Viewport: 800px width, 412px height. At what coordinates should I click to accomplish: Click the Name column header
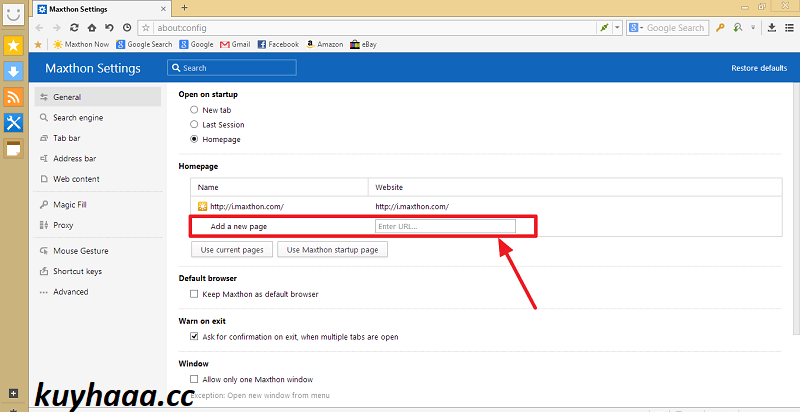(208, 187)
